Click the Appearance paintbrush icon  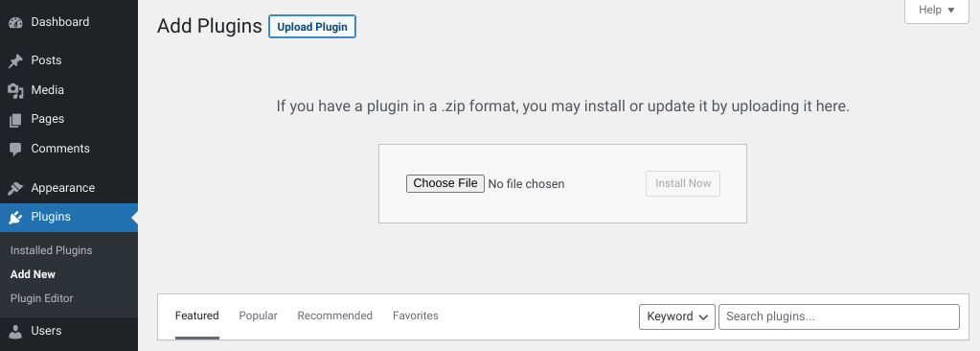15,188
